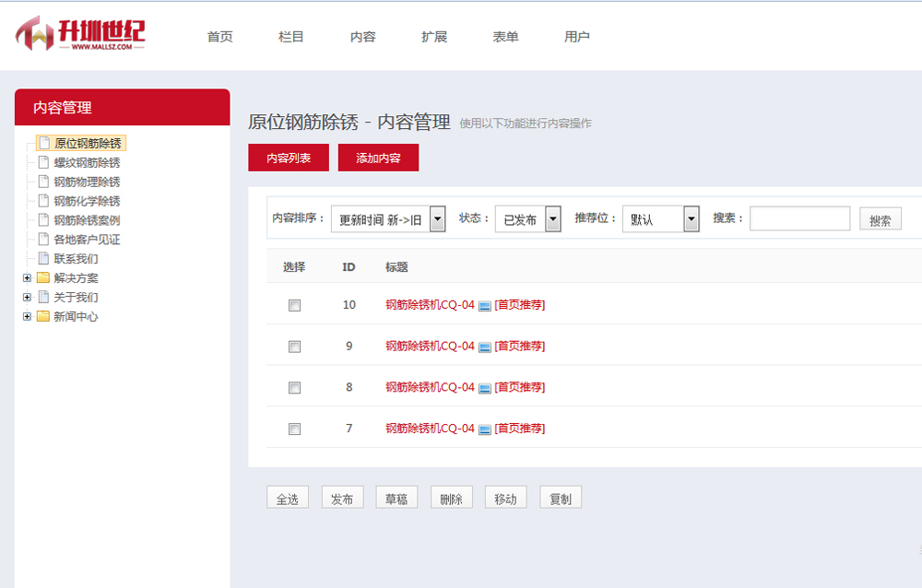Expand the 关于我们 tree node

[27, 297]
